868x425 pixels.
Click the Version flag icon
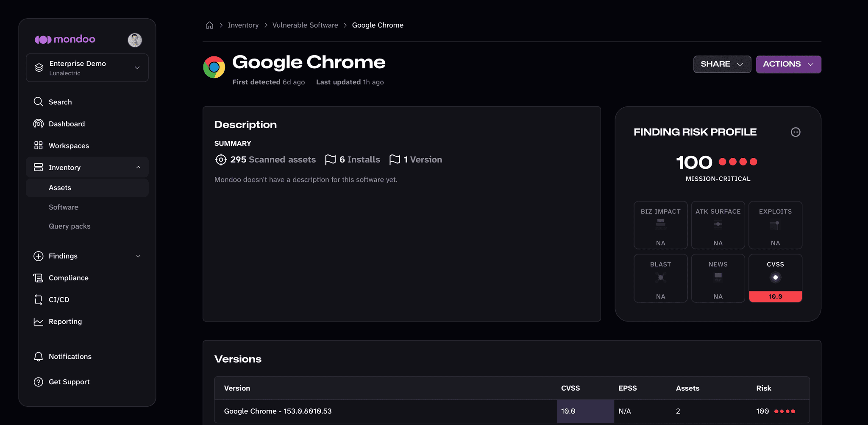[x=395, y=159]
